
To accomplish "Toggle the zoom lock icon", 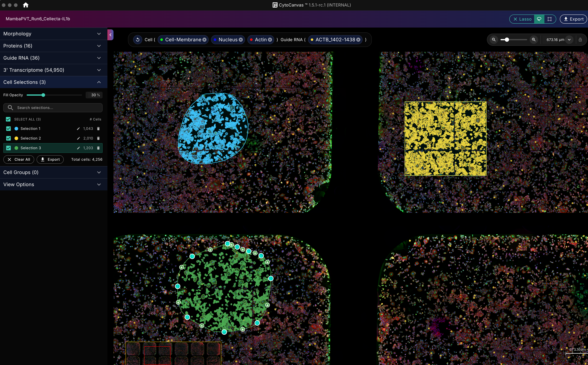I will (x=580, y=40).
